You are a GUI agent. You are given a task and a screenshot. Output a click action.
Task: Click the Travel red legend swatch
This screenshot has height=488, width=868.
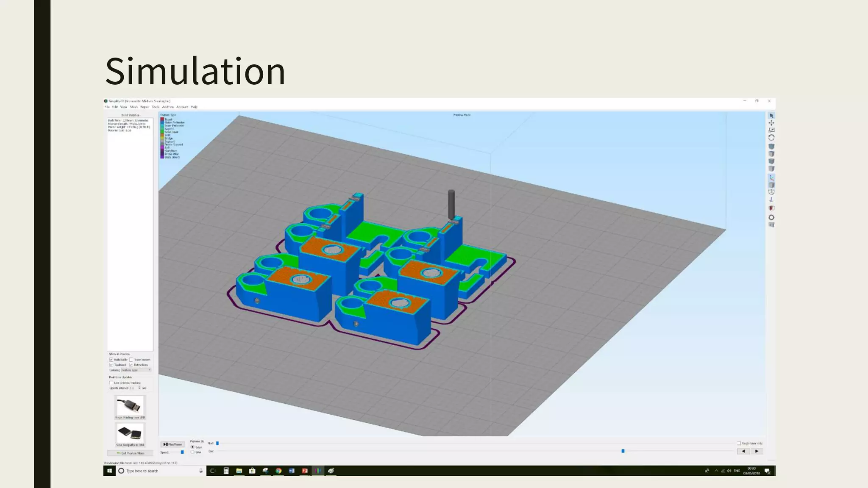pyautogui.click(x=162, y=119)
